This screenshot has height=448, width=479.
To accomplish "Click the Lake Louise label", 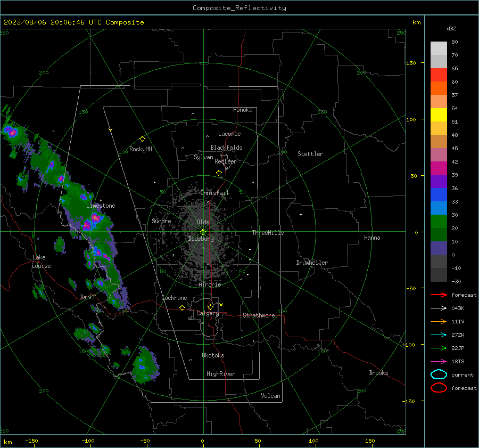I will pyautogui.click(x=42, y=262).
